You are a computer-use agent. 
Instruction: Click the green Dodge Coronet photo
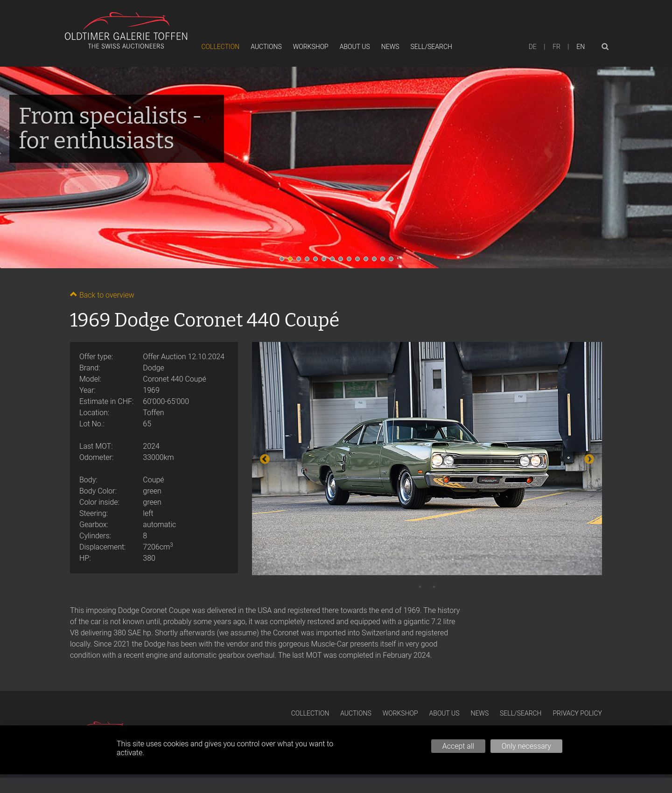[x=427, y=459]
